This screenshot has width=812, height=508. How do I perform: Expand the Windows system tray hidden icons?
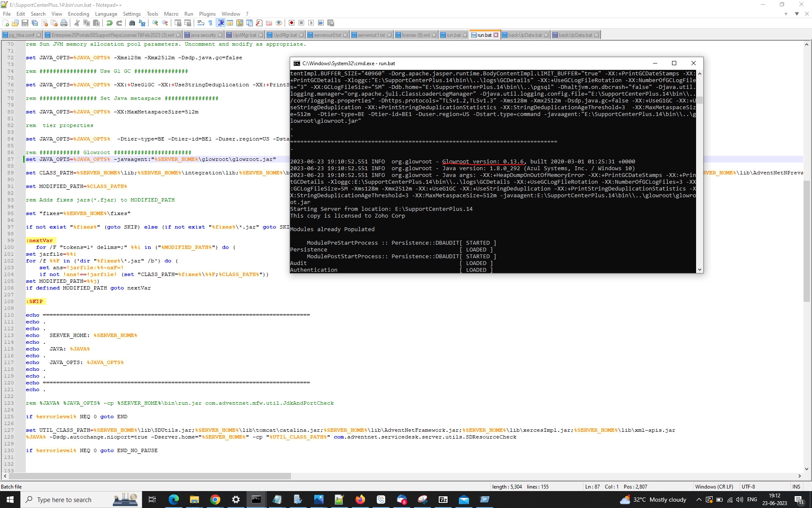click(x=699, y=500)
